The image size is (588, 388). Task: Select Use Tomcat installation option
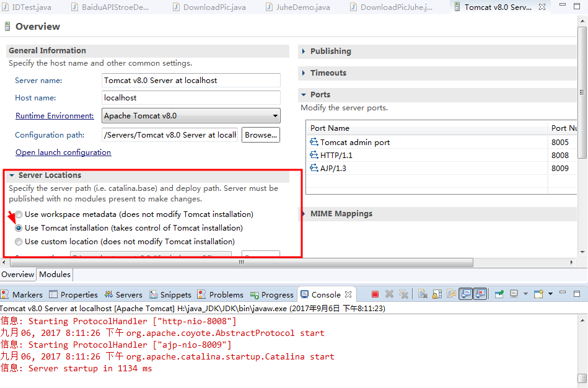point(19,228)
